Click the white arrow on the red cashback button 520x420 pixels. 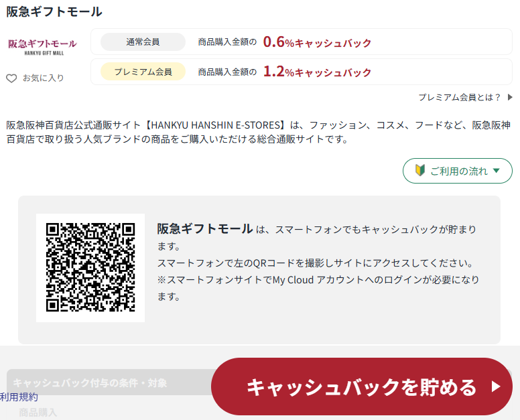(496, 387)
